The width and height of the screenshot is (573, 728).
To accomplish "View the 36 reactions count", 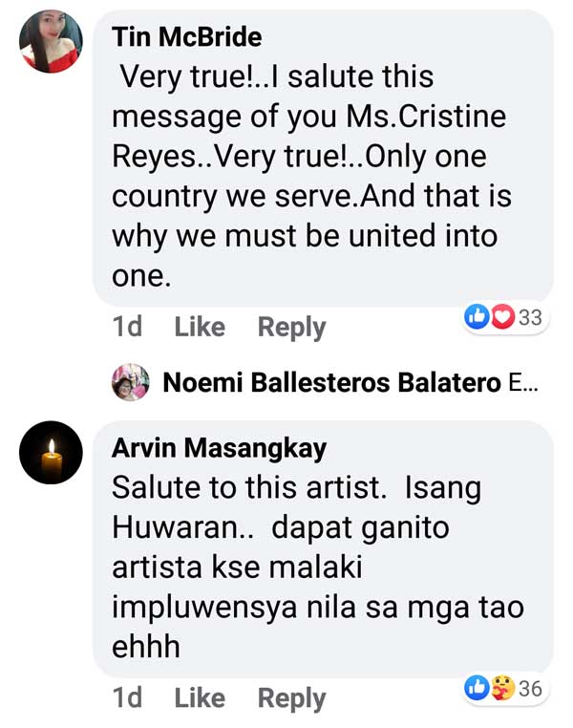I will [x=530, y=689].
